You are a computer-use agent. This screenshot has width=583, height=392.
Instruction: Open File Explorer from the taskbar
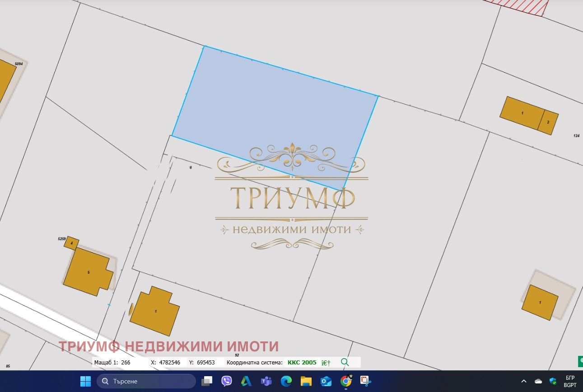pos(306,381)
